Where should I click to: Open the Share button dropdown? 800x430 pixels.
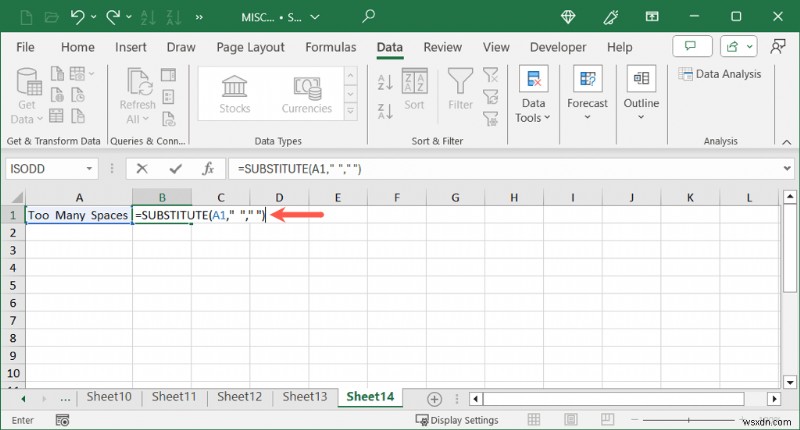click(x=749, y=46)
